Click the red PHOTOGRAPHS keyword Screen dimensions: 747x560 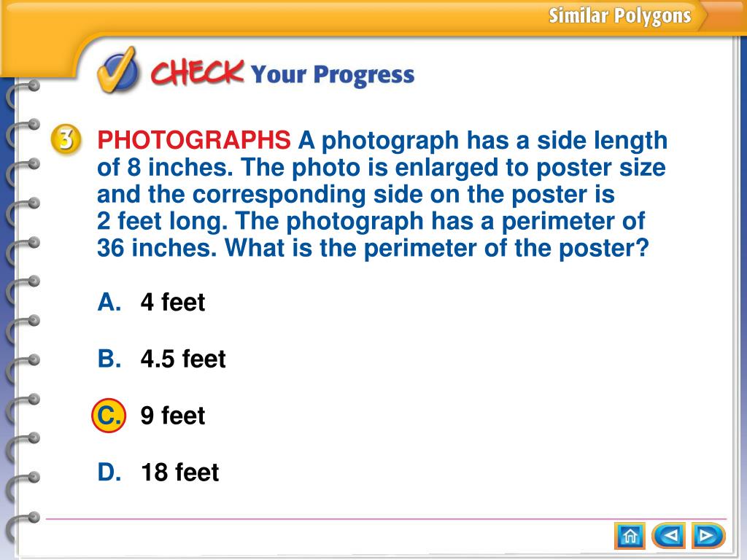pos(194,140)
